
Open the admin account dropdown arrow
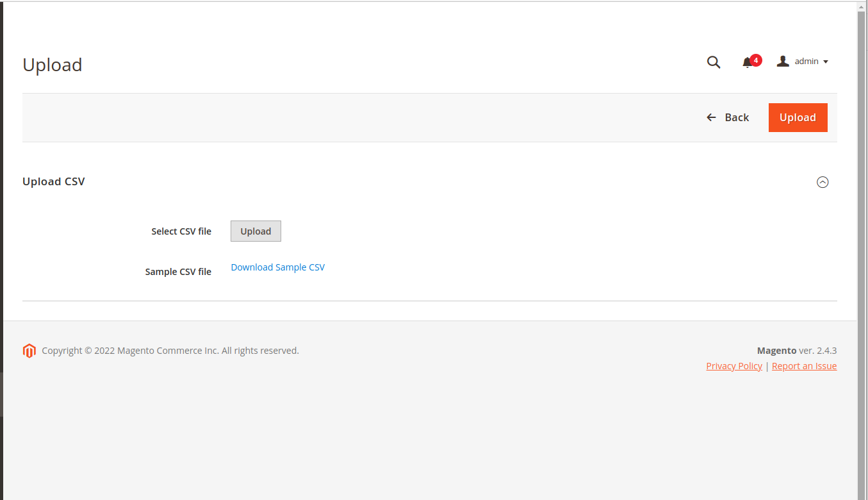(826, 62)
